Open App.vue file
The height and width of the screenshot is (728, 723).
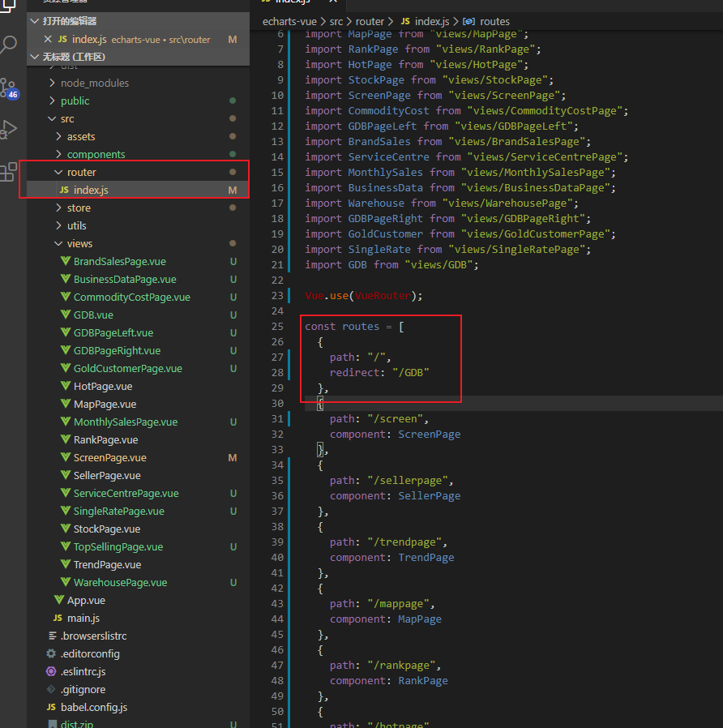coord(138,601)
